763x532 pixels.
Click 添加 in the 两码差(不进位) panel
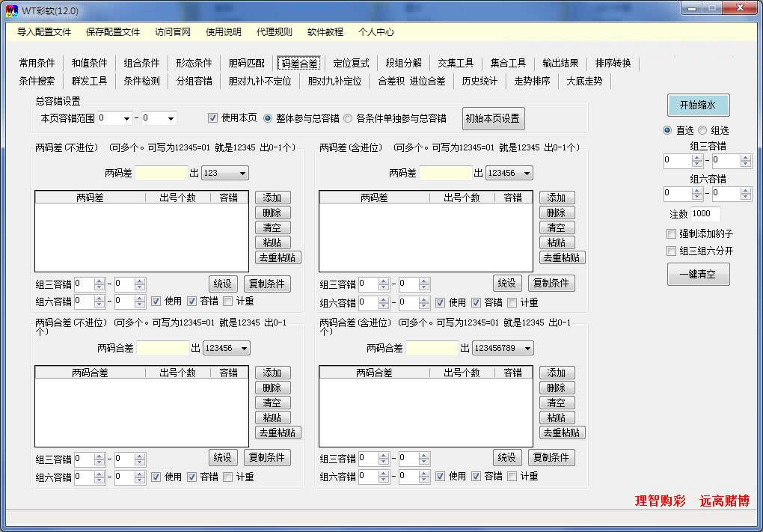point(272,198)
